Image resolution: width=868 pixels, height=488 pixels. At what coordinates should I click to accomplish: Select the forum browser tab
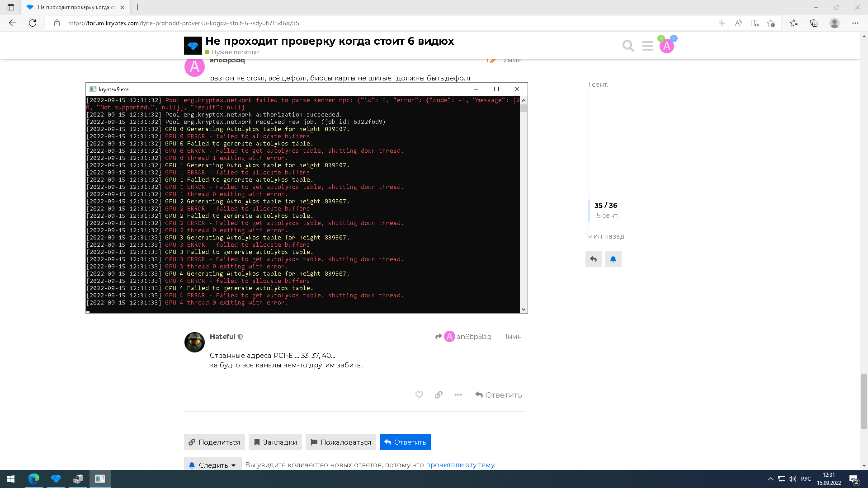[75, 7]
